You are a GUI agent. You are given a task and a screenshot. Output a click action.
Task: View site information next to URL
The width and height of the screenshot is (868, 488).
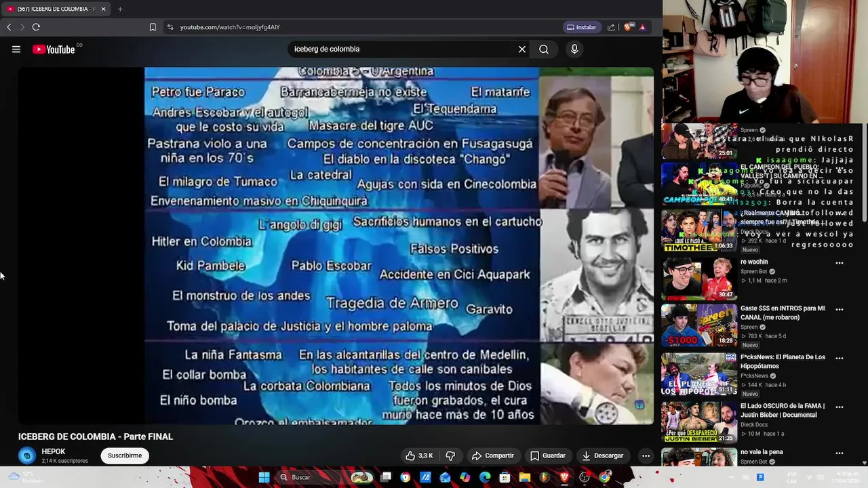(x=170, y=27)
